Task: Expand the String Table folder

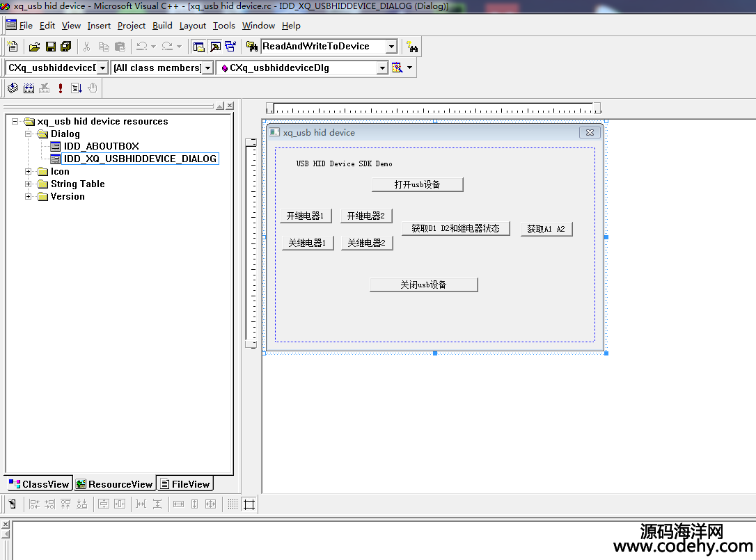Action: tap(29, 184)
